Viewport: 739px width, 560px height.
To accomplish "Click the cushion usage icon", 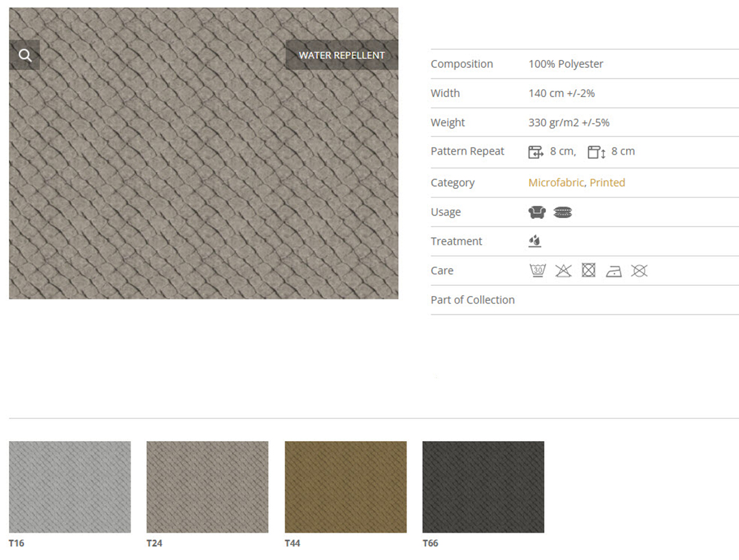I will (x=562, y=213).
